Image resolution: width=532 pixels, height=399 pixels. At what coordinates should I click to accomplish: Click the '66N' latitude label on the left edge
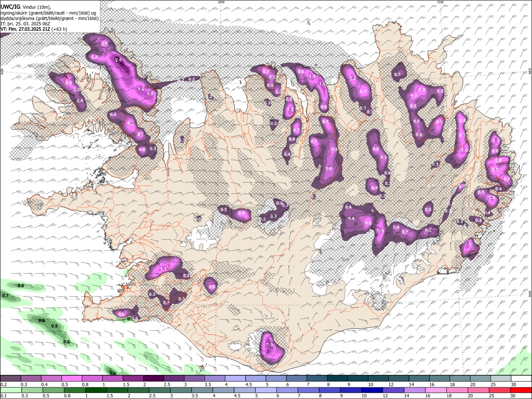point(2,72)
